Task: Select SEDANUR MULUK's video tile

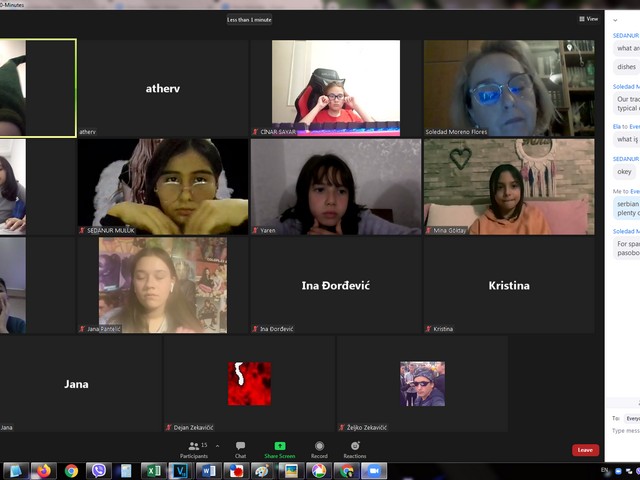Action: pos(163,187)
